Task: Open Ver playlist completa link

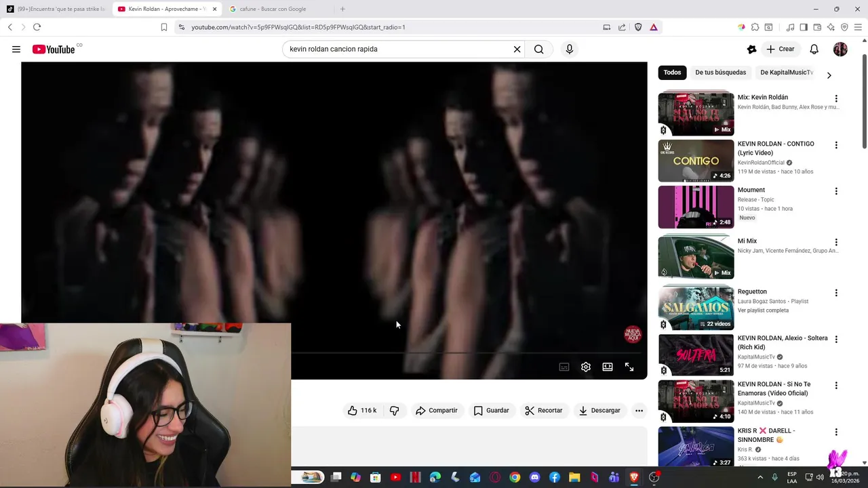Action: (x=763, y=310)
